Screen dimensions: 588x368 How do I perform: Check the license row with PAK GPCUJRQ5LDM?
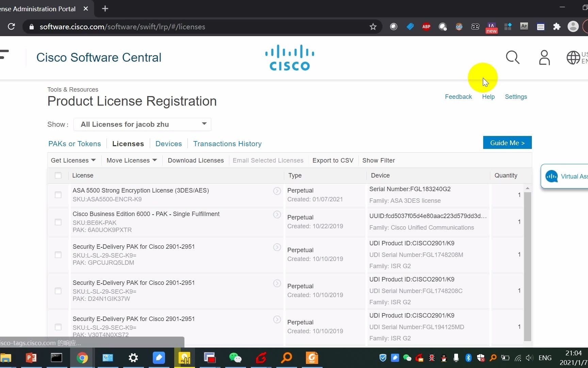58,255
